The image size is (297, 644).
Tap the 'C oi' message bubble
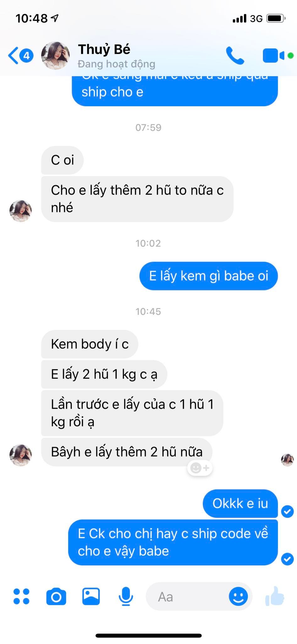pos(62,160)
